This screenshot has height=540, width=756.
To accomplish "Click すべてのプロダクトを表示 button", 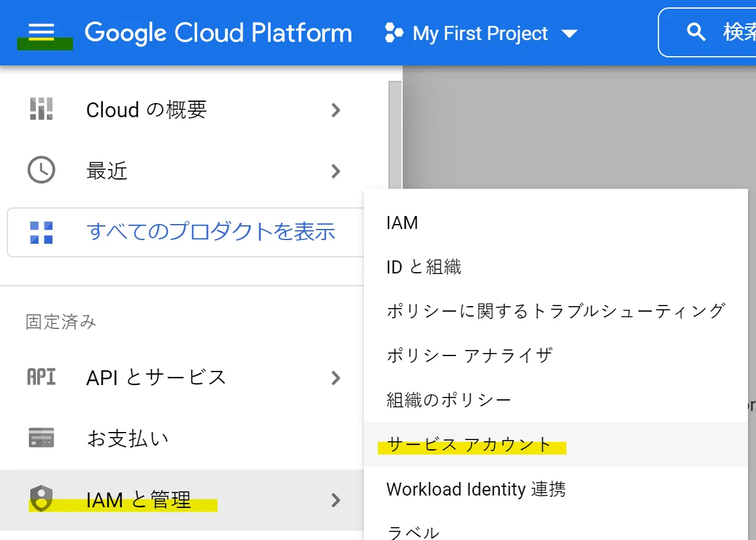I will pyautogui.click(x=185, y=232).
